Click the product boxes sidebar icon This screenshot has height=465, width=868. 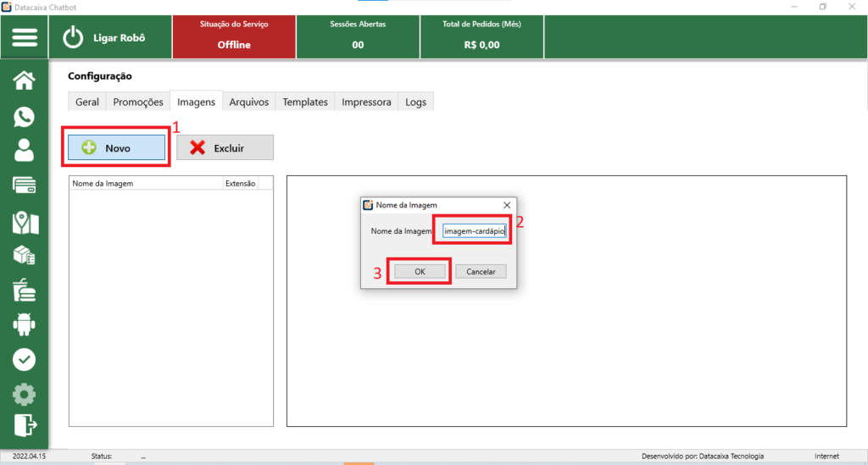25,256
